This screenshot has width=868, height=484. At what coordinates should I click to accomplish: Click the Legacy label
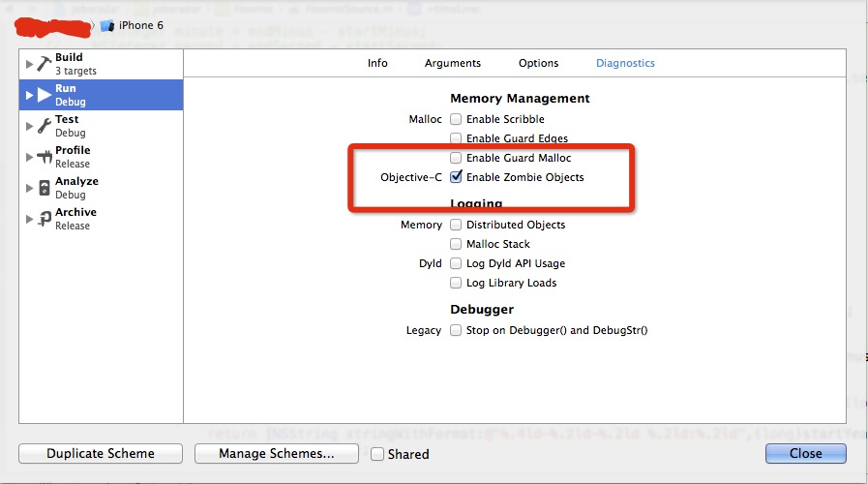(x=424, y=330)
